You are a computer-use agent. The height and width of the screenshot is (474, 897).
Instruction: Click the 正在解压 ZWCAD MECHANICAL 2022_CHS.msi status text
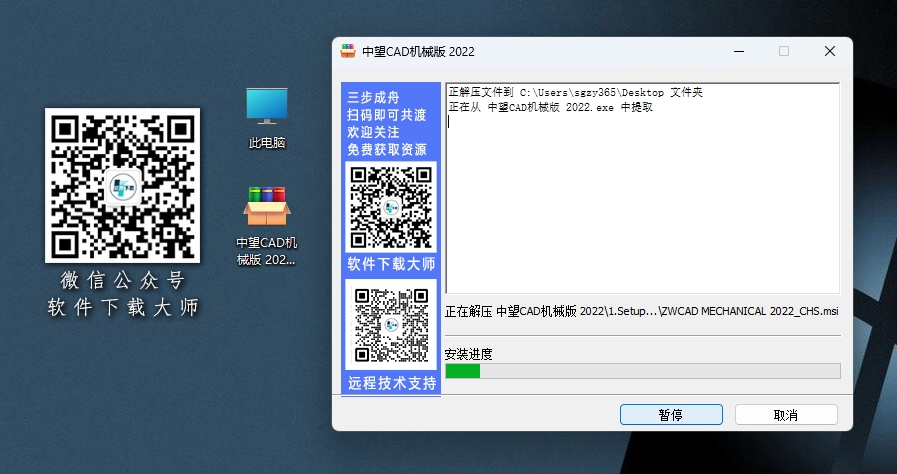click(x=642, y=312)
